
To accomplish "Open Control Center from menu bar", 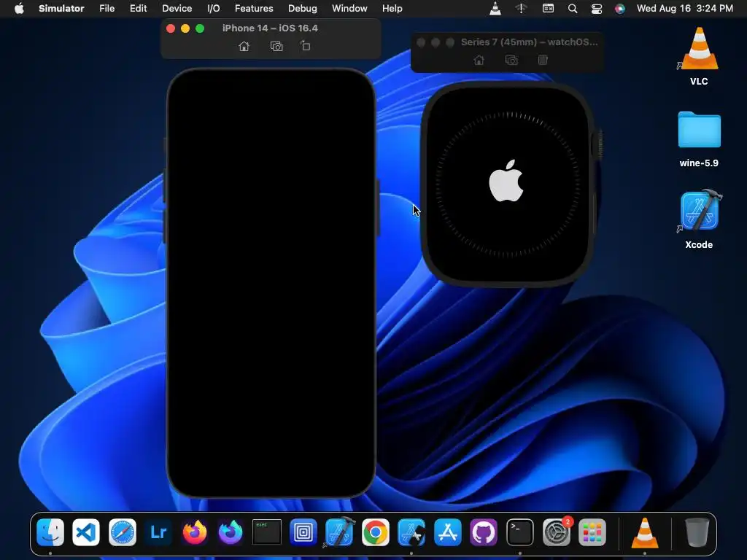I will pyautogui.click(x=597, y=8).
